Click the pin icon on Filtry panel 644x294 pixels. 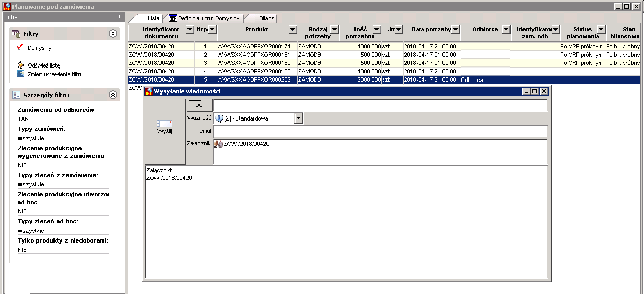click(x=119, y=17)
